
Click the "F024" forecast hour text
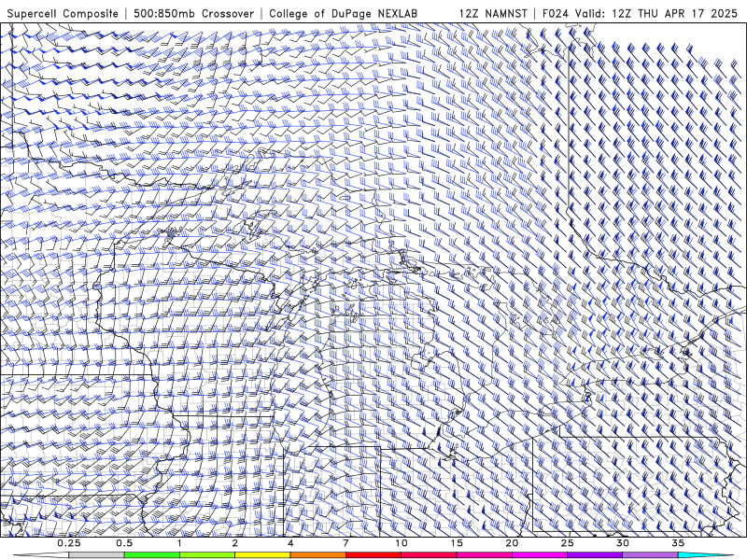(556, 13)
